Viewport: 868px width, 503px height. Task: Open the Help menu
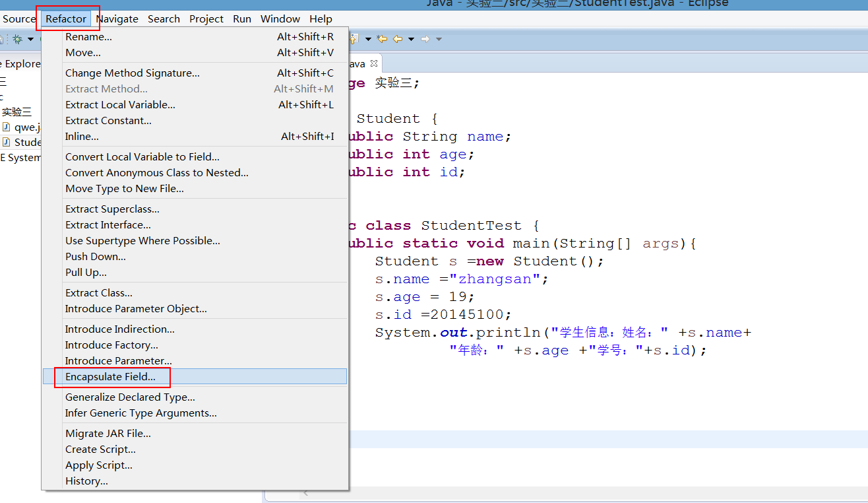point(321,19)
